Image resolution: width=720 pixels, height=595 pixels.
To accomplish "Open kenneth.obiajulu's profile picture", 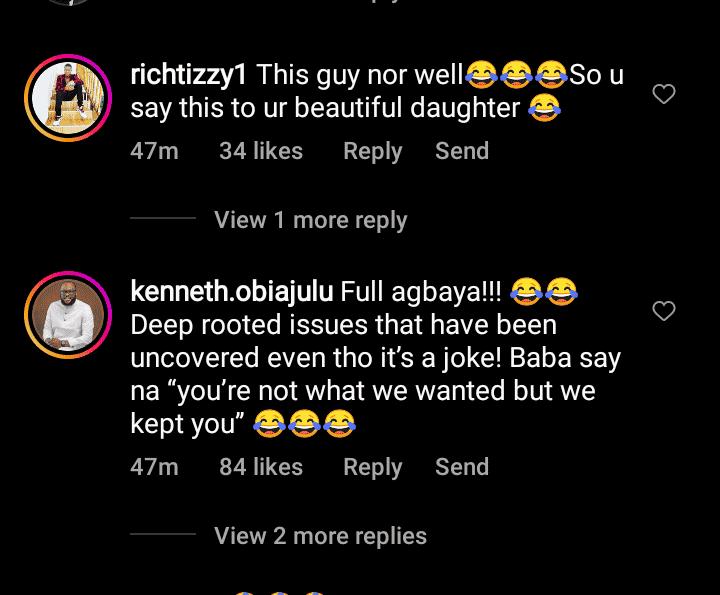I will click(68, 315).
